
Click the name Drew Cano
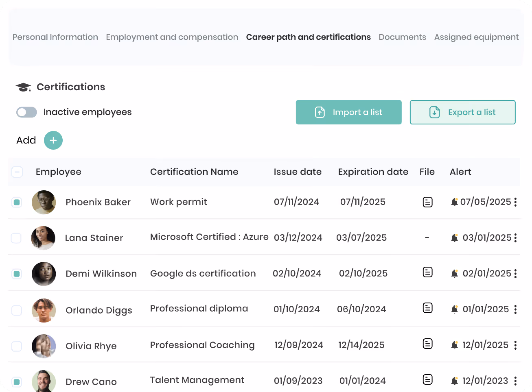[91, 382]
